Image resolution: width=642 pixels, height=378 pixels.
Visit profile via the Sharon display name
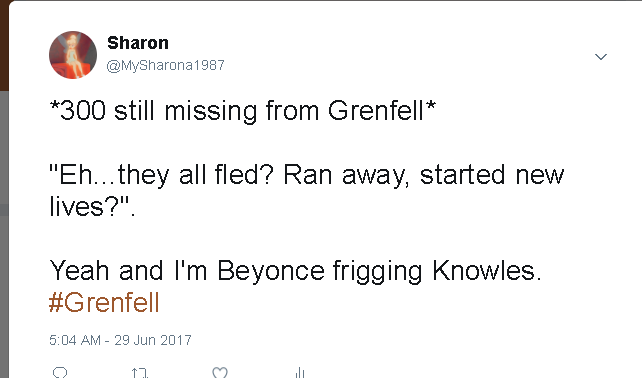138,43
